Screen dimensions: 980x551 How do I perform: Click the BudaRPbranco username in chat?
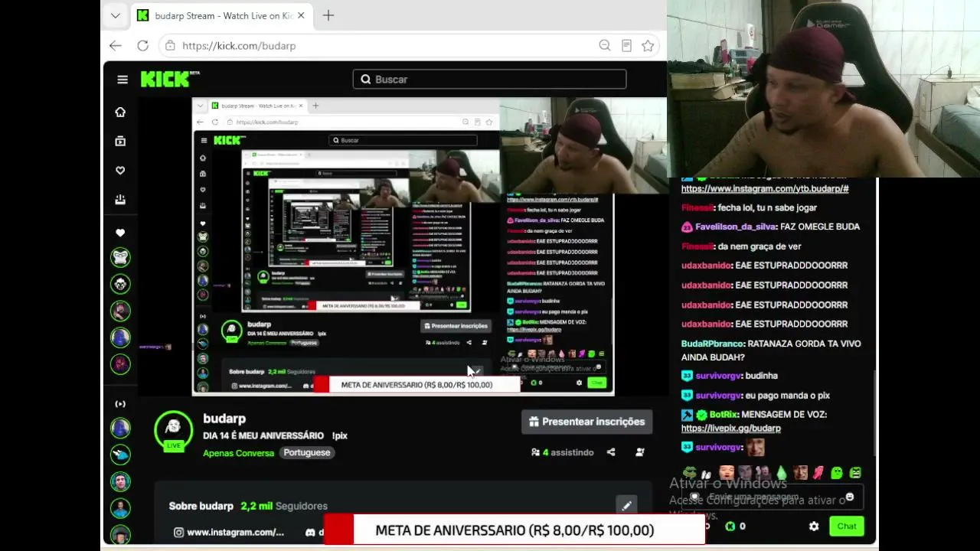click(711, 344)
